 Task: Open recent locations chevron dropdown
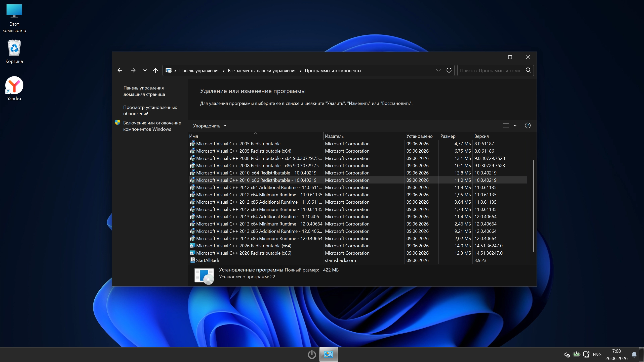click(145, 70)
